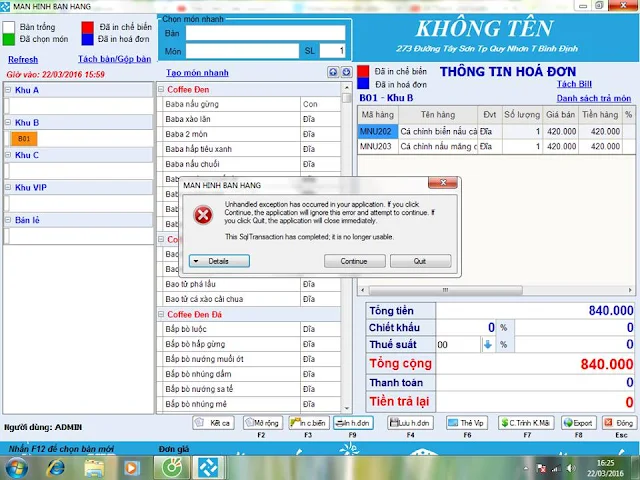The image size is (640, 480).
Task: Open the Tách Bill link
Action: pyautogui.click(x=574, y=84)
